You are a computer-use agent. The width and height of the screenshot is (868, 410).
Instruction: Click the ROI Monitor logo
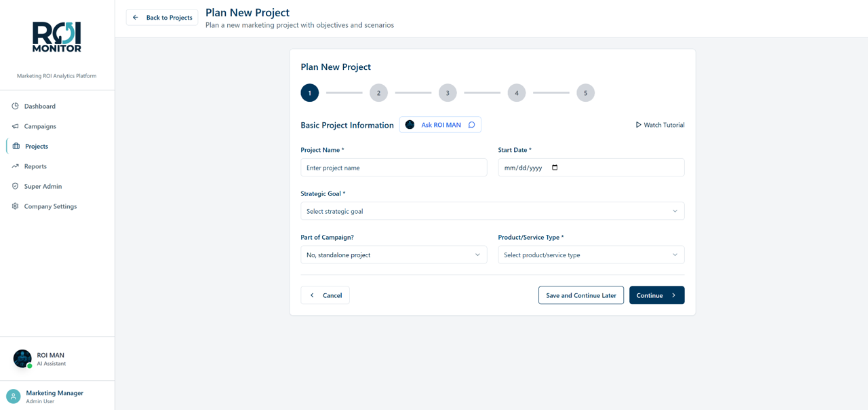point(57,37)
